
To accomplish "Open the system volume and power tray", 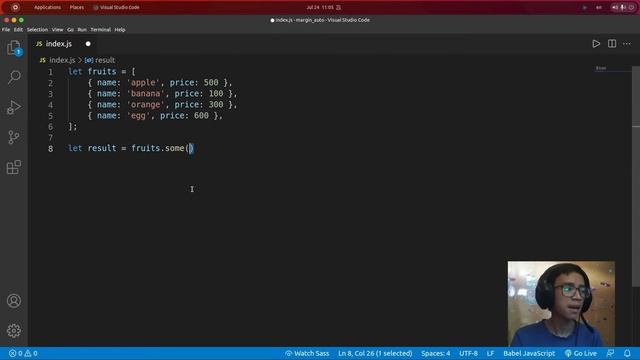I will 623,7.
